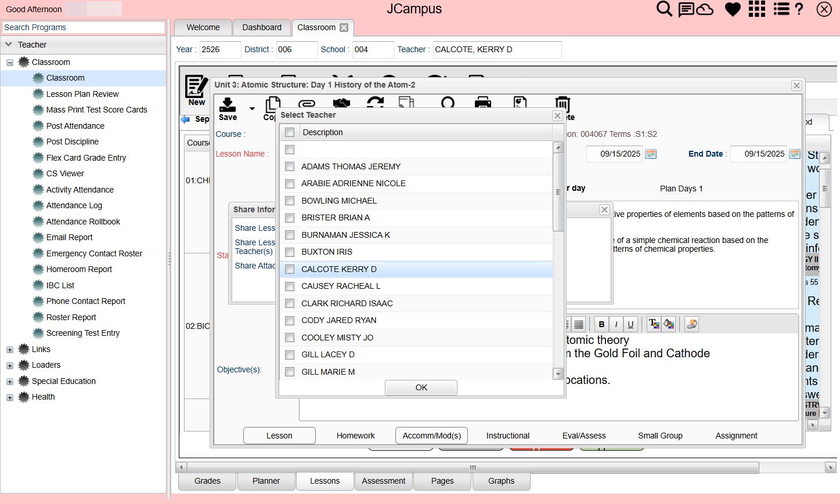The height and width of the screenshot is (504, 840).
Task: Expand the Loaders tree node
Action: 10,365
